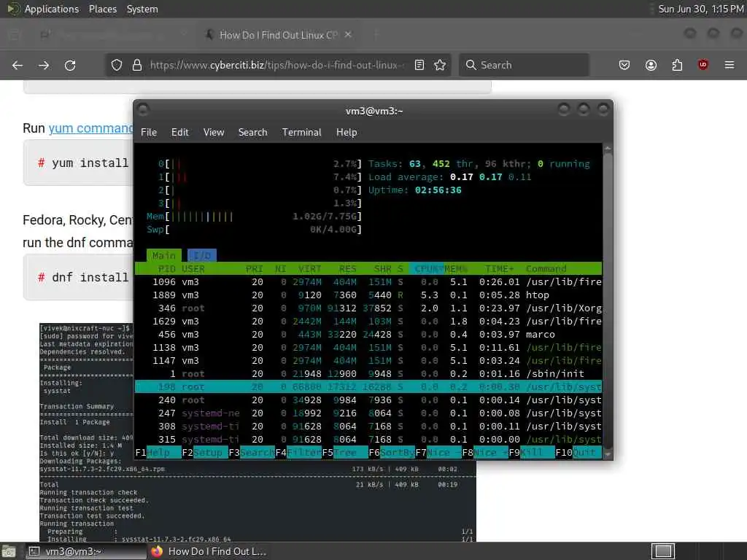Screen dimensions: 747x560
Task: Open the Extensions puzzle icon
Action: coord(677,65)
